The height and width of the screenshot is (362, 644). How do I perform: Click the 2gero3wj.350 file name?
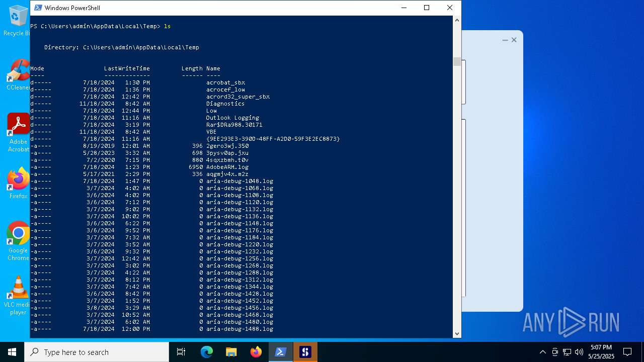point(227,146)
